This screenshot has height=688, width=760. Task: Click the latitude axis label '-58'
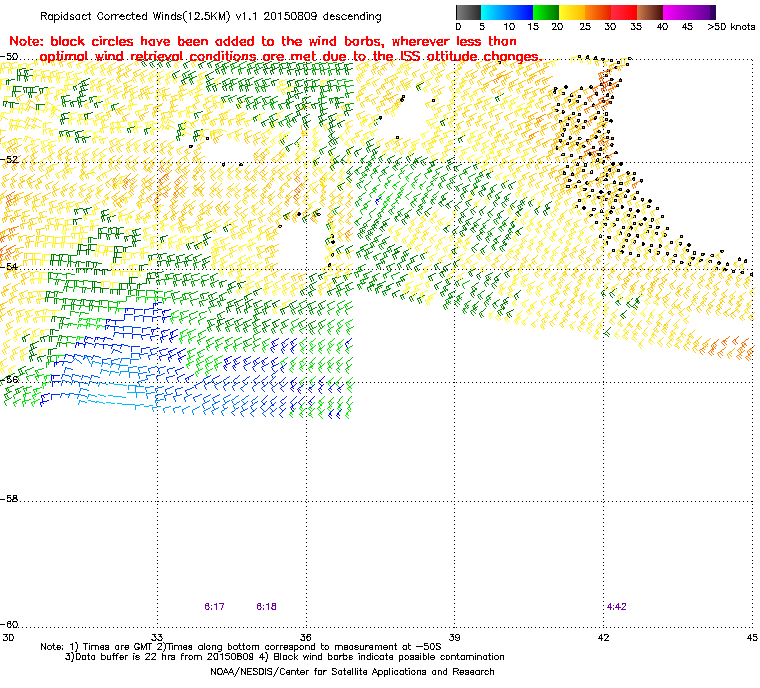point(9,498)
